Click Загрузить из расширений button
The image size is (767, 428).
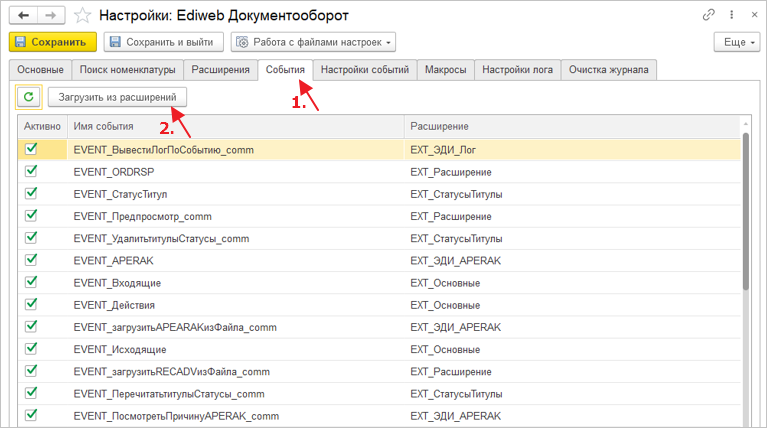tap(116, 97)
